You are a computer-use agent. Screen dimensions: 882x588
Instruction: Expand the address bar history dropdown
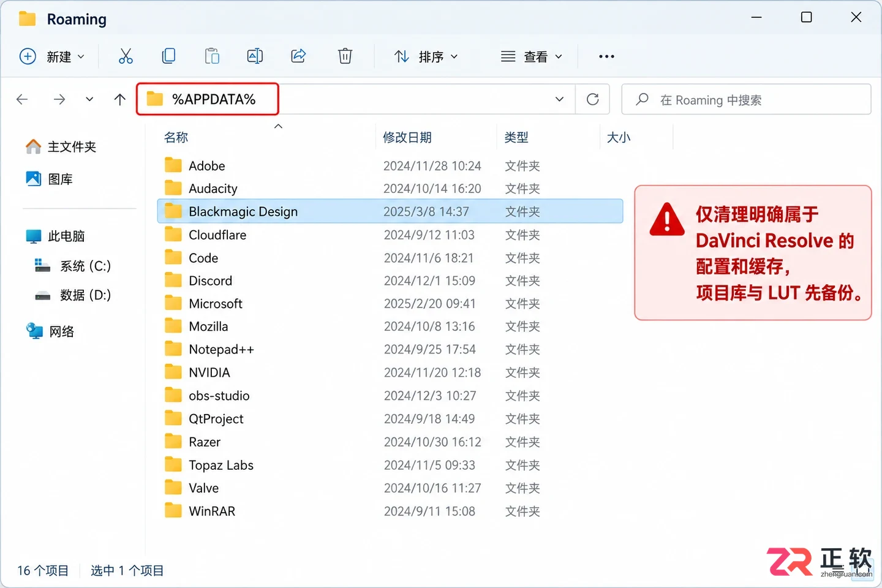(559, 99)
